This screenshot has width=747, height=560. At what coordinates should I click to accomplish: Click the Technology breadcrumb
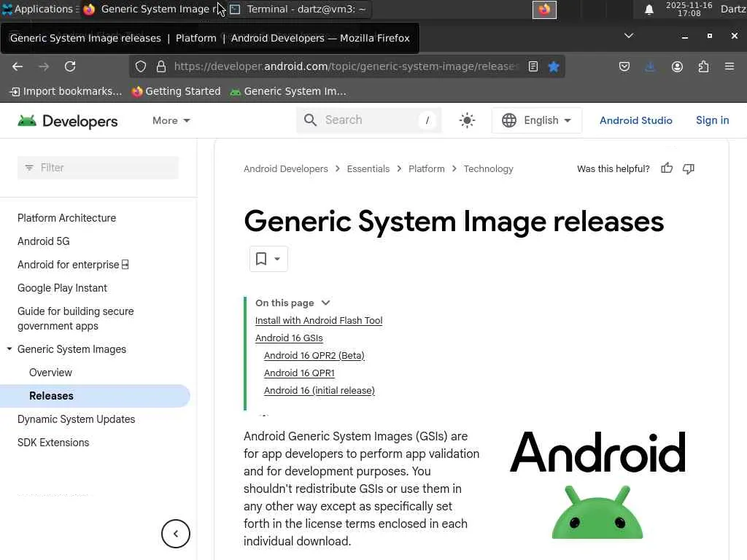pyautogui.click(x=488, y=168)
